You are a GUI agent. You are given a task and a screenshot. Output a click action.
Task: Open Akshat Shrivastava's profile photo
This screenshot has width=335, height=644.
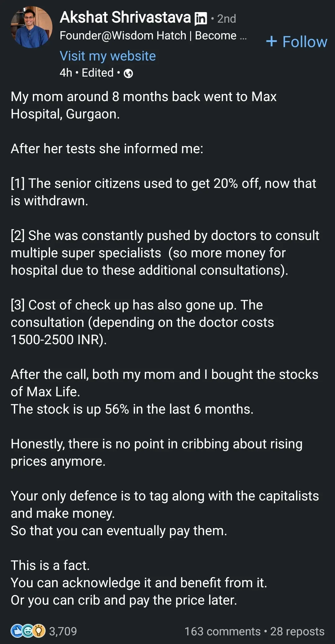[31, 27]
